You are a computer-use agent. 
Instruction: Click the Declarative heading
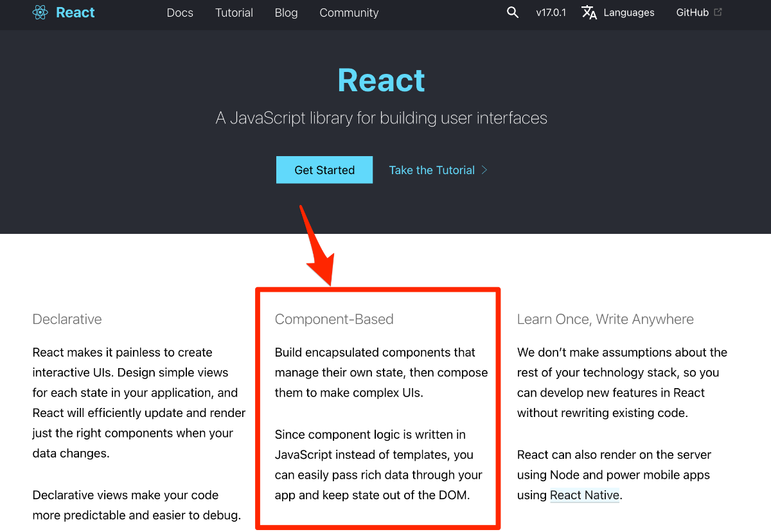(x=67, y=319)
